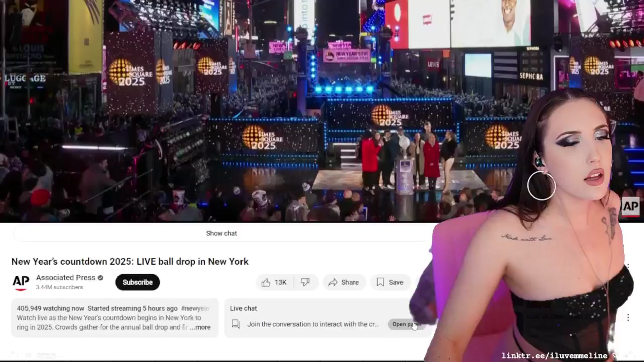644x362 pixels.
Task: Open the Associated Press channel name link
Action: click(66, 278)
